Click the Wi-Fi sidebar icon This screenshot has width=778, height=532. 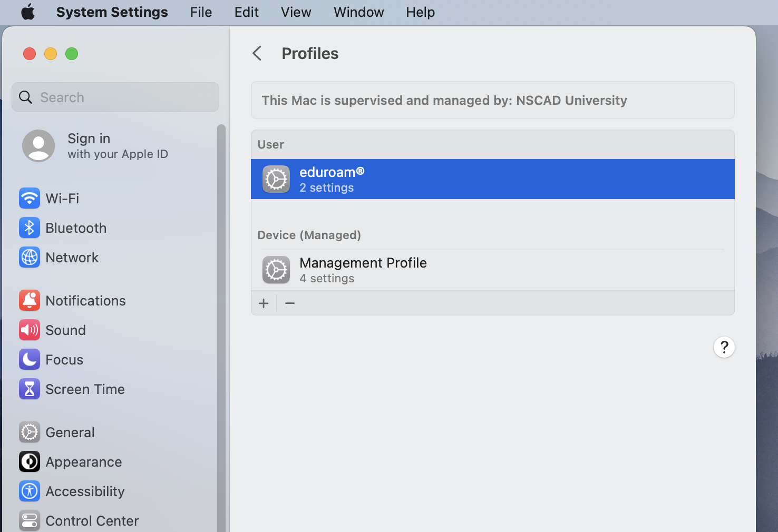(x=30, y=199)
